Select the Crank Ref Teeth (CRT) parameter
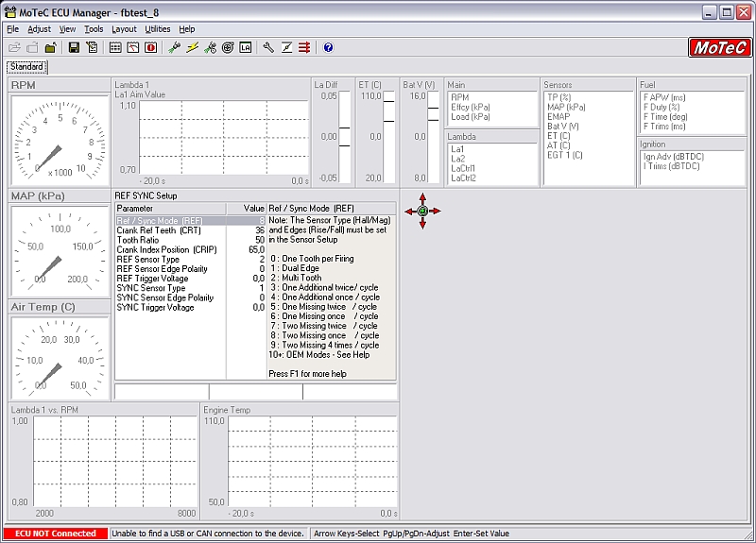 (191, 230)
